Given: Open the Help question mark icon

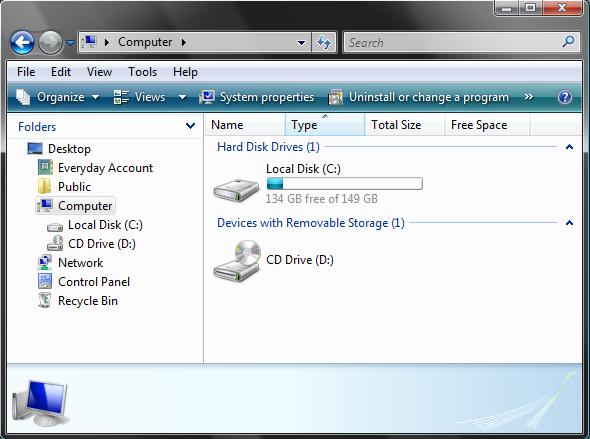Looking at the screenshot, I should coord(564,97).
